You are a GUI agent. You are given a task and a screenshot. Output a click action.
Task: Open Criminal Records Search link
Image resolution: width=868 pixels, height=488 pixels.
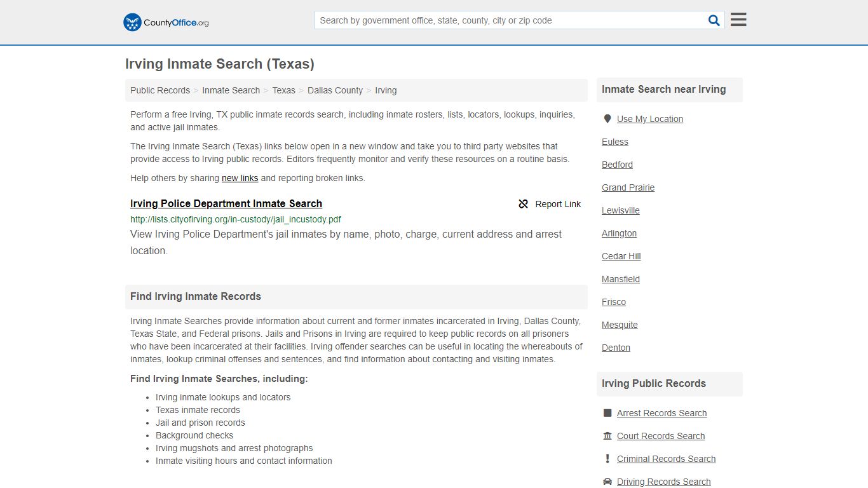pos(666,459)
